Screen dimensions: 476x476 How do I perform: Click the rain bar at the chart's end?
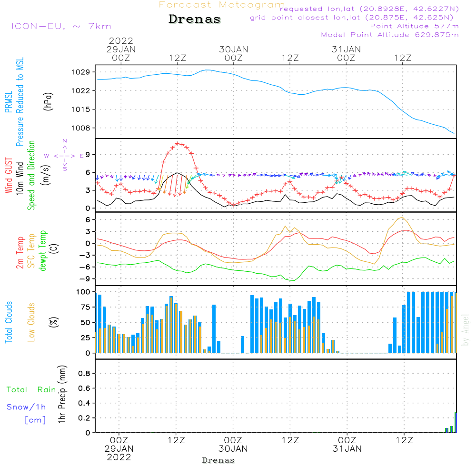point(456,422)
